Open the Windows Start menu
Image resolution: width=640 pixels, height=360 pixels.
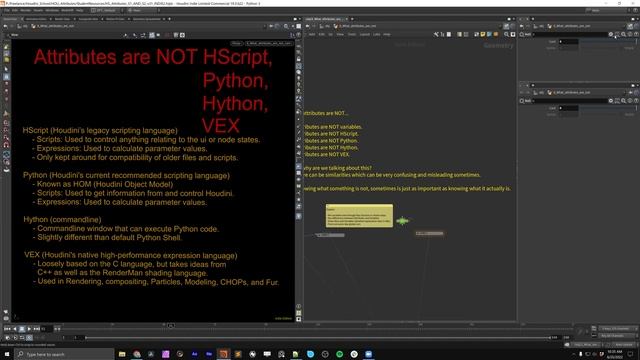point(7,354)
